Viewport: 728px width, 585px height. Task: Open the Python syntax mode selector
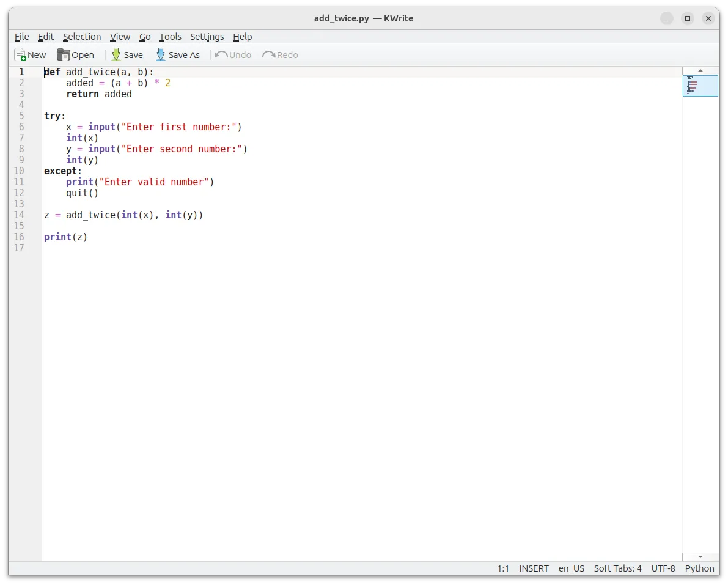point(699,568)
